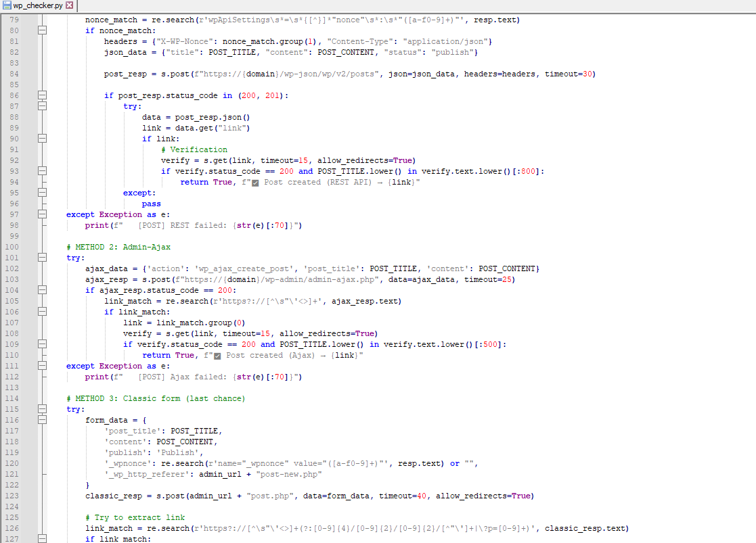The width and height of the screenshot is (756, 543).
Task: Collapse the METHOD 3 try fold at line 115
Action: coord(43,409)
